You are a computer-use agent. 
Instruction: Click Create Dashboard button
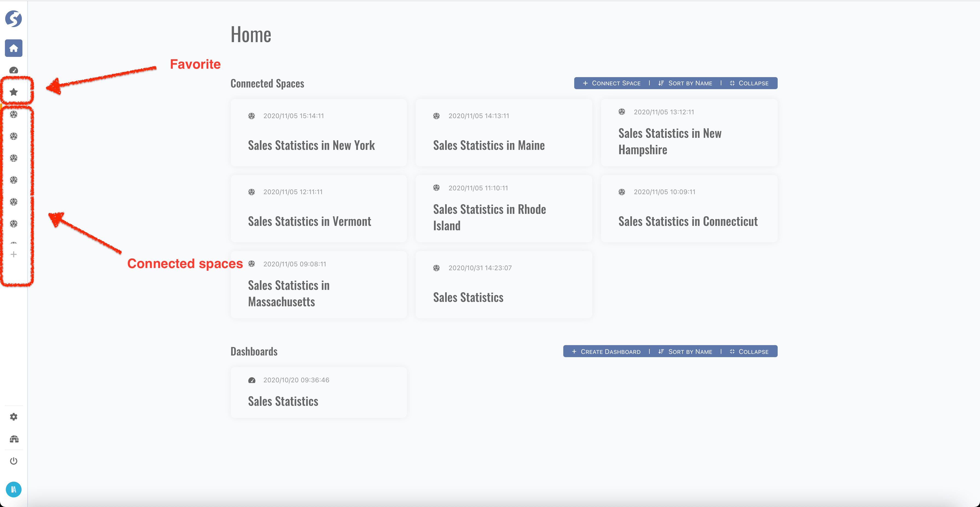606,352
